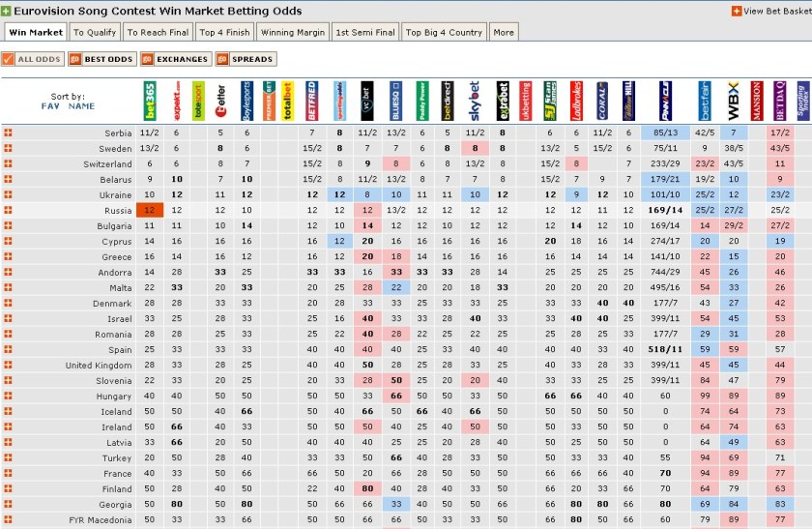Click Serbia's Pinnacle odds 85/13
Image resolution: width=812 pixels, height=529 pixels.
665,132
